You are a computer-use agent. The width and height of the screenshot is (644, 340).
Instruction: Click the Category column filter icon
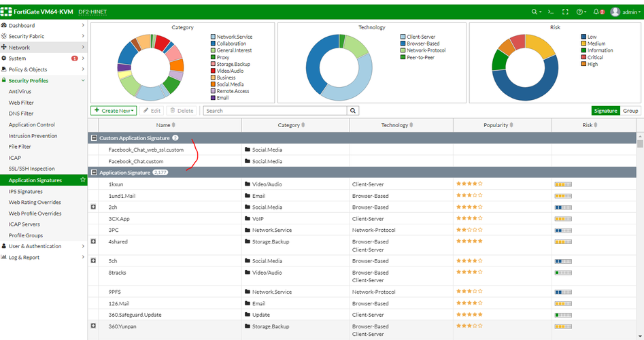[x=303, y=125]
